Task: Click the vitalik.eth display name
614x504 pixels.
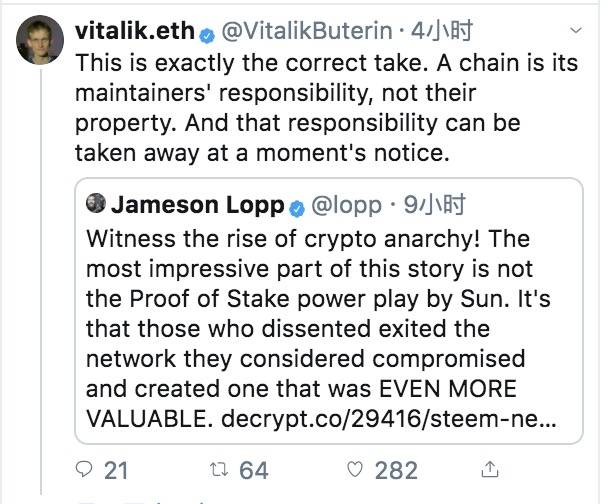Action: pyautogui.click(x=134, y=31)
